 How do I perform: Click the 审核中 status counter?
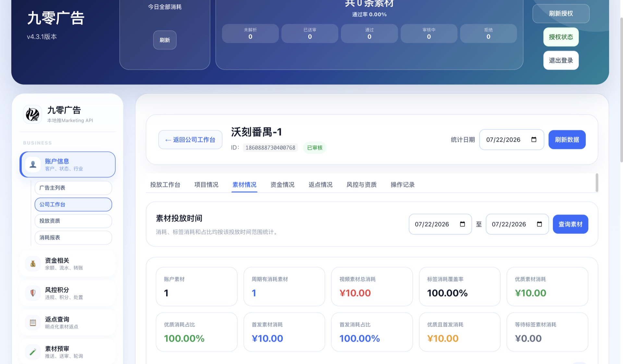point(429,33)
